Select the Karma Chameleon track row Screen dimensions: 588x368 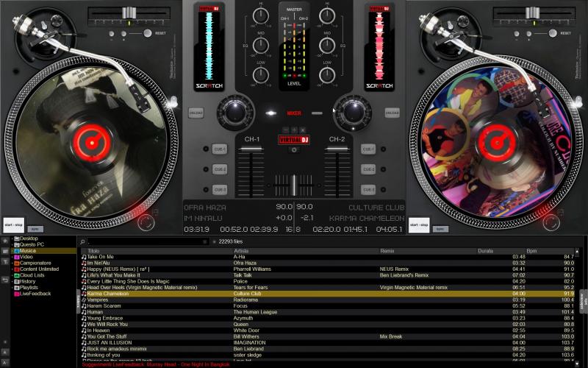(x=327, y=294)
